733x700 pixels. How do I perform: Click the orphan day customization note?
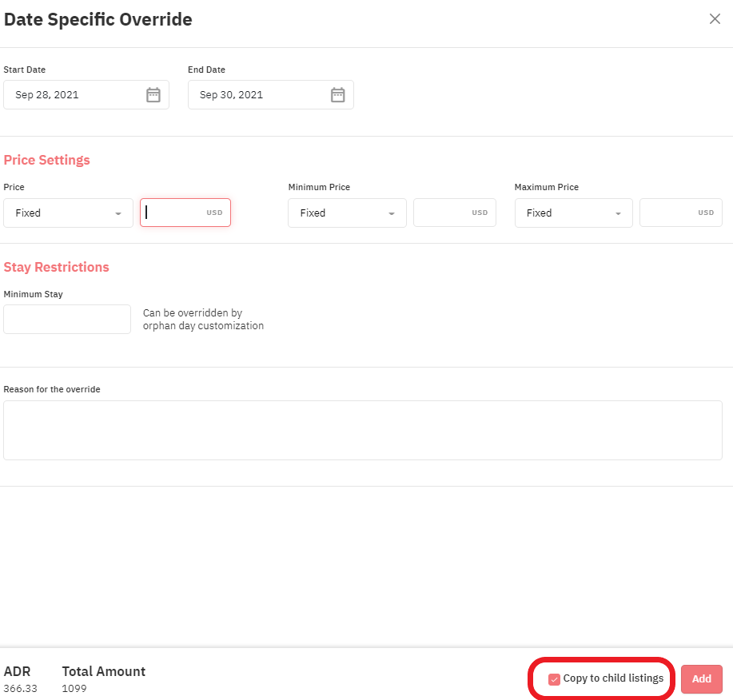[203, 319]
